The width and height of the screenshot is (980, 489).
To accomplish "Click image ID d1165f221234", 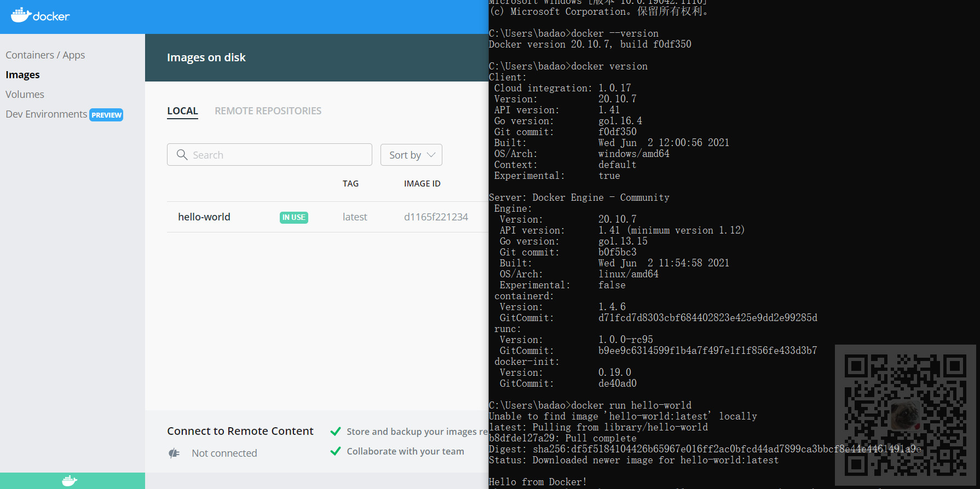I will pos(436,217).
